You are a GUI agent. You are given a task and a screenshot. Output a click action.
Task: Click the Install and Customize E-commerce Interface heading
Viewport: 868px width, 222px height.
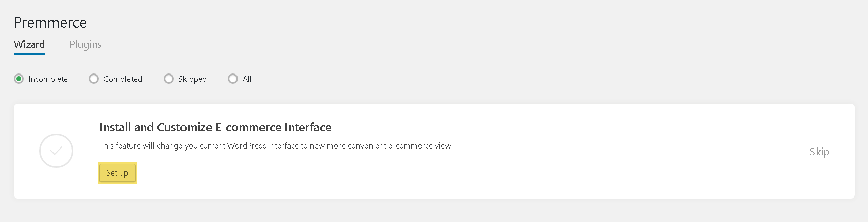[215, 127]
